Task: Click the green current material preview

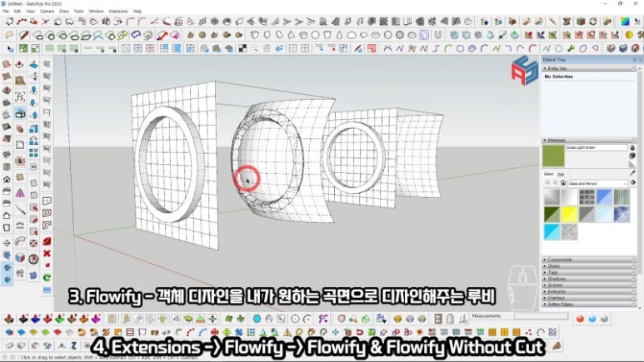Action: pos(553,156)
